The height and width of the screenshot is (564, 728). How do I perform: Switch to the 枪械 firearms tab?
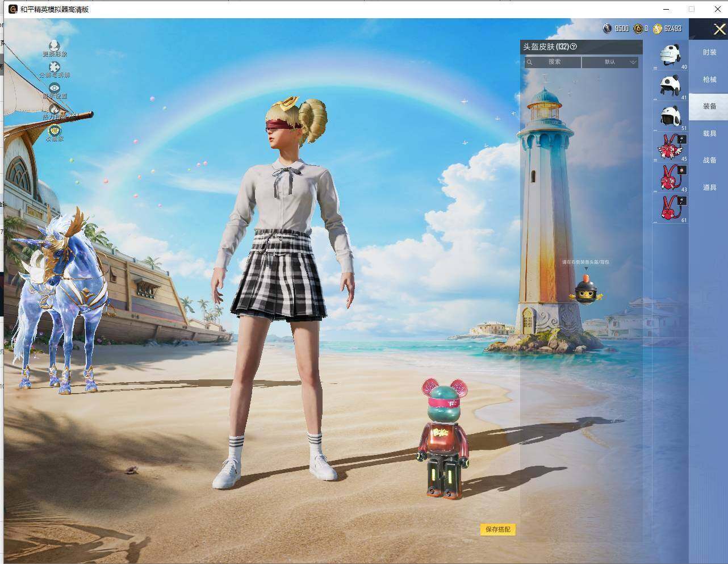click(709, 80)
